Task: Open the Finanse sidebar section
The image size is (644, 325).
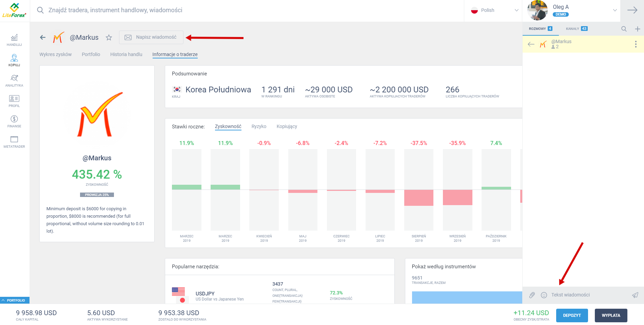Action: click(x=14, y=122)
